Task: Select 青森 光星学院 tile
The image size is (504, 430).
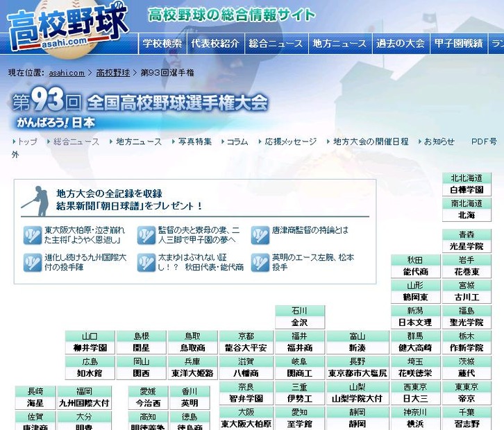Action: click(467, 241)
